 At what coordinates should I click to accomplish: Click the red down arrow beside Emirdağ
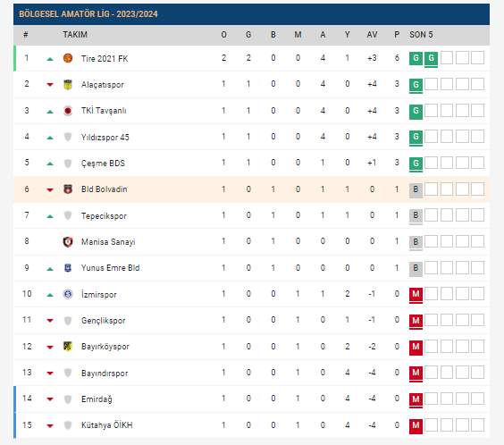tap(50, 399)
